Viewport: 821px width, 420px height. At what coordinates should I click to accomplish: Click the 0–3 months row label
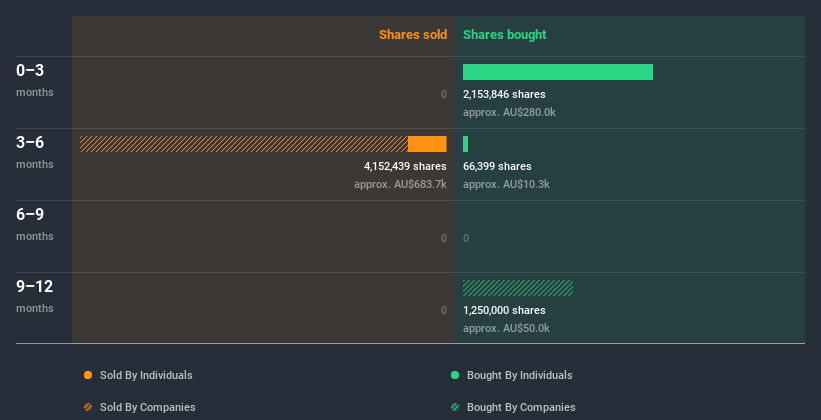[35, 80]
